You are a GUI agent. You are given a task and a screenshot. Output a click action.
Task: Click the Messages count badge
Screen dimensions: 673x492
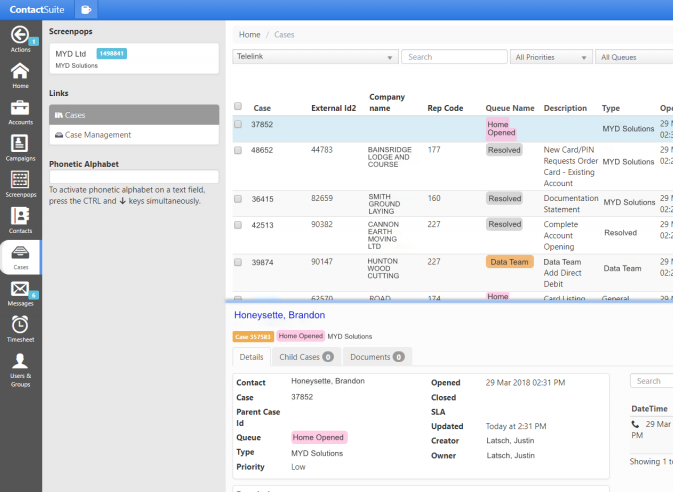point(33,295)
